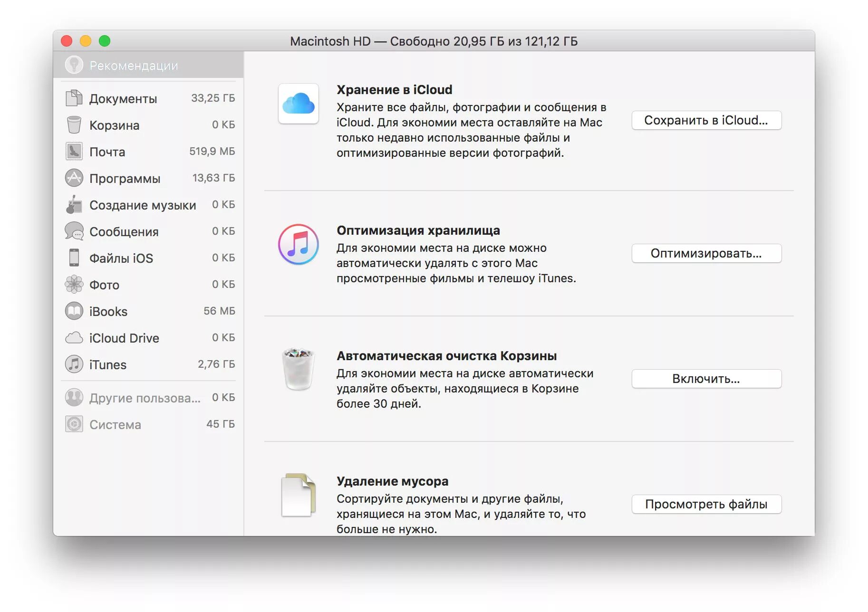Click the Сообщения chat bubble icon
This screenshot has height=612, width=868.
click(x=74, y=231)
